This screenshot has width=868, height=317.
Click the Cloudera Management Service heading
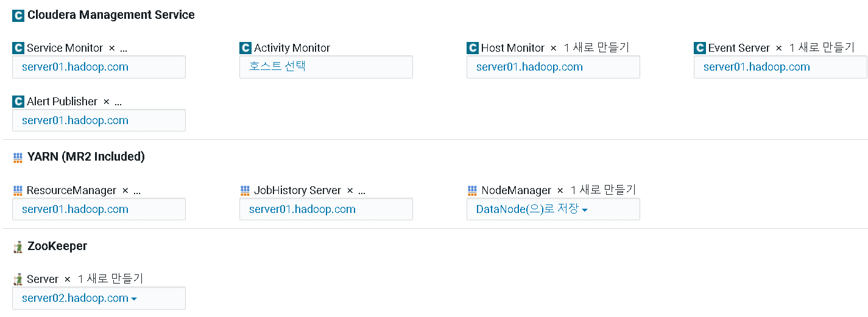[111, 15]
